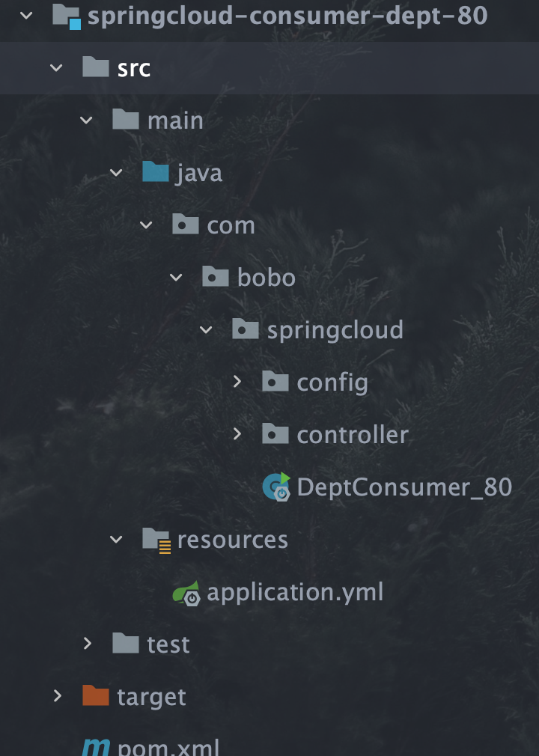Screen dimensions: 539x756
Task: Click the orange target folder icon
Action: tap(96, 697)
